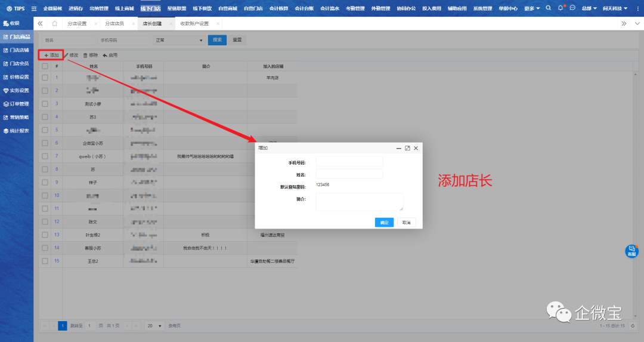Expand the 更多 dropdown in top menu

tap(532, 8)
